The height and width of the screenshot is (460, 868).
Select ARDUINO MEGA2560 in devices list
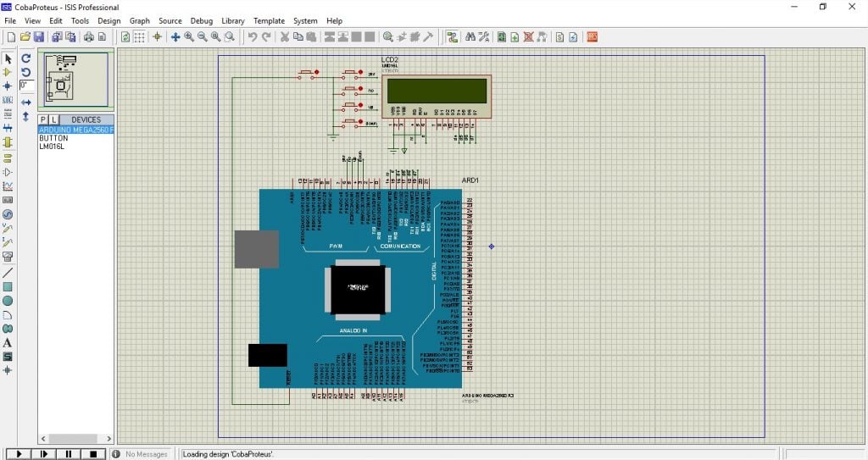(x=75, y=130)
